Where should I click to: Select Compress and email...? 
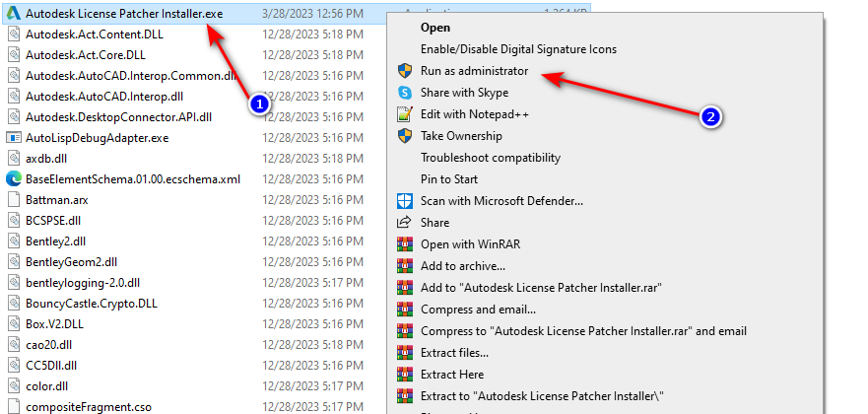point(478,310)
